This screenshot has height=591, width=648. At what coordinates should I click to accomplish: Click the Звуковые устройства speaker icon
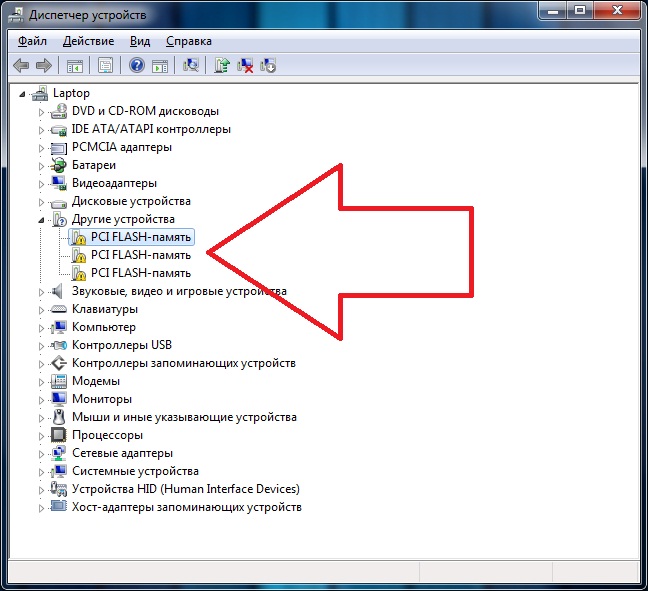coord(57,291)
